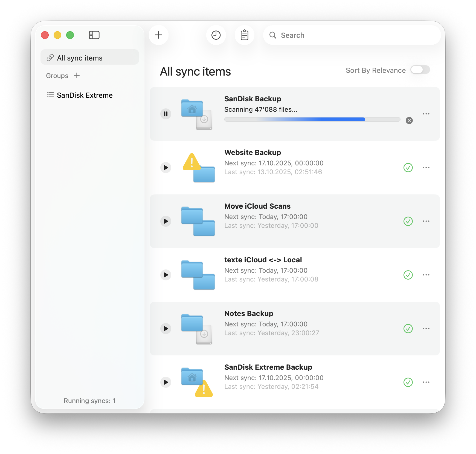The height and width of the screenshot is (454, 476).
Task: Open more options for SanDisk Backup
Action: [426, 114]
